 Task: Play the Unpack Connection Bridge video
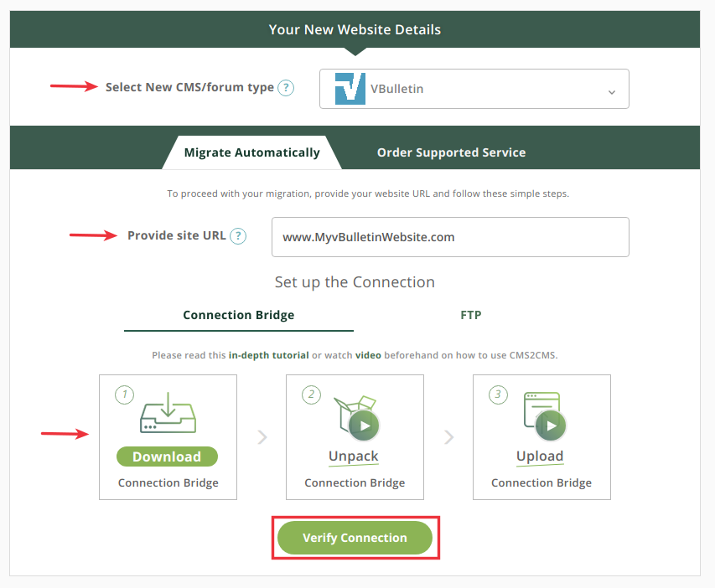tap(364, 426)
